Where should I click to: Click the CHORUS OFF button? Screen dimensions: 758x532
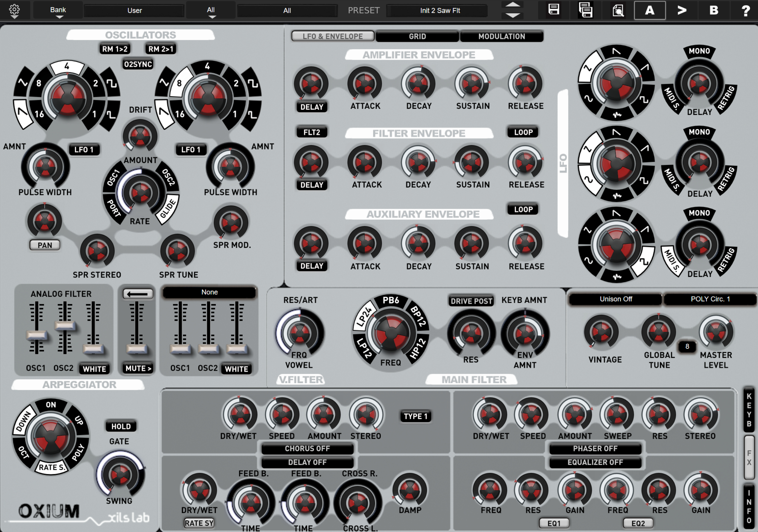(x=307, y=449)
